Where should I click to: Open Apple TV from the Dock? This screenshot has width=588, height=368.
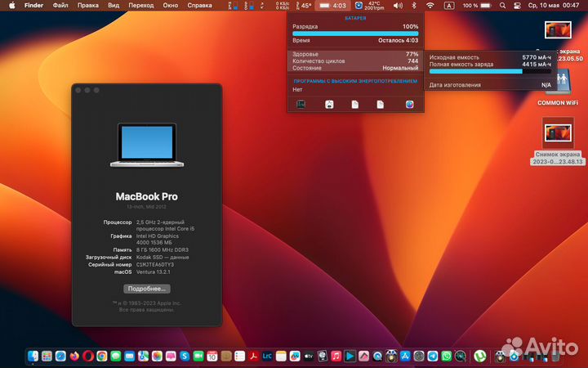point(309,356)
